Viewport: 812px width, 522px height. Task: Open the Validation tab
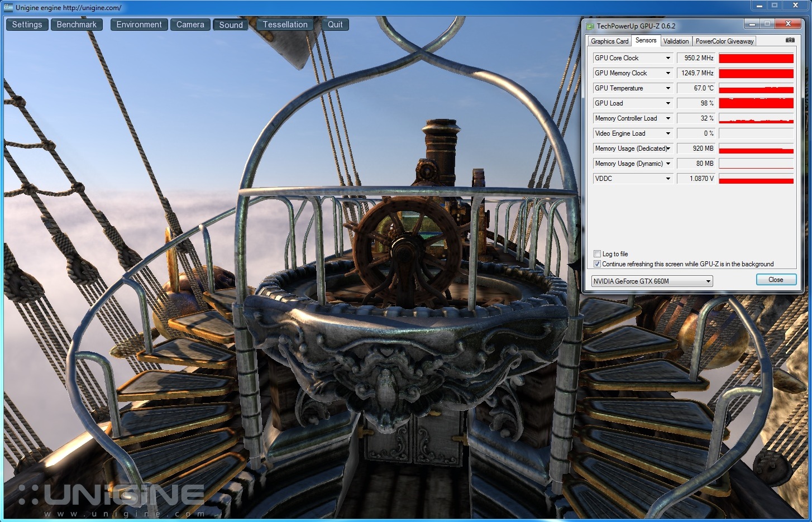point(676,41)
